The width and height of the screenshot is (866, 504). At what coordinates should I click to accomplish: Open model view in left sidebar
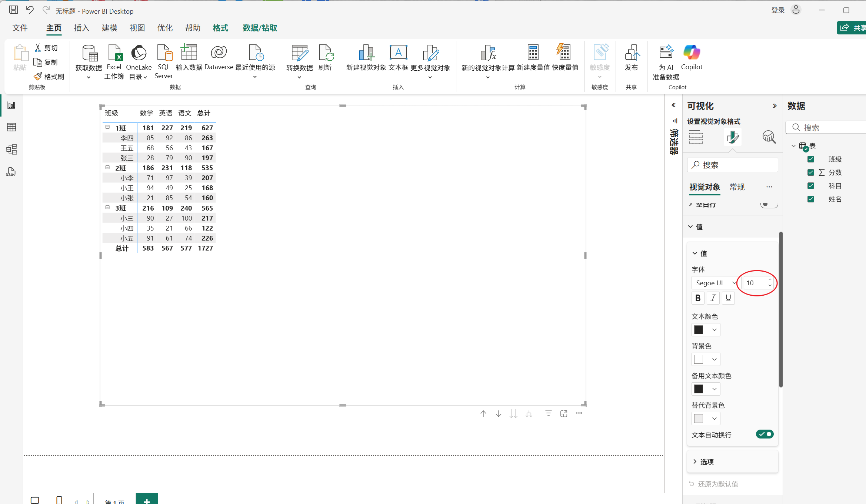pos(11,149)
